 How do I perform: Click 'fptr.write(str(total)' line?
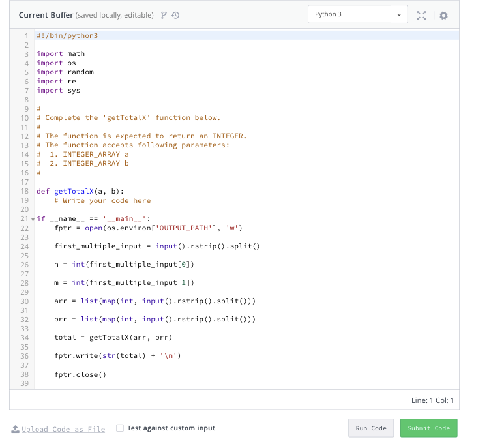[117, 355]
